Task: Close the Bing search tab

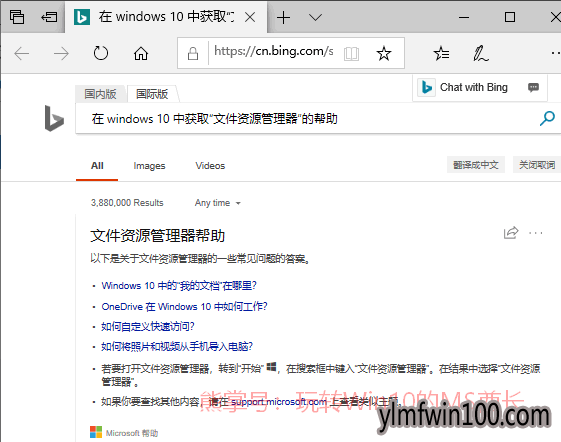Action: point(250,17)
